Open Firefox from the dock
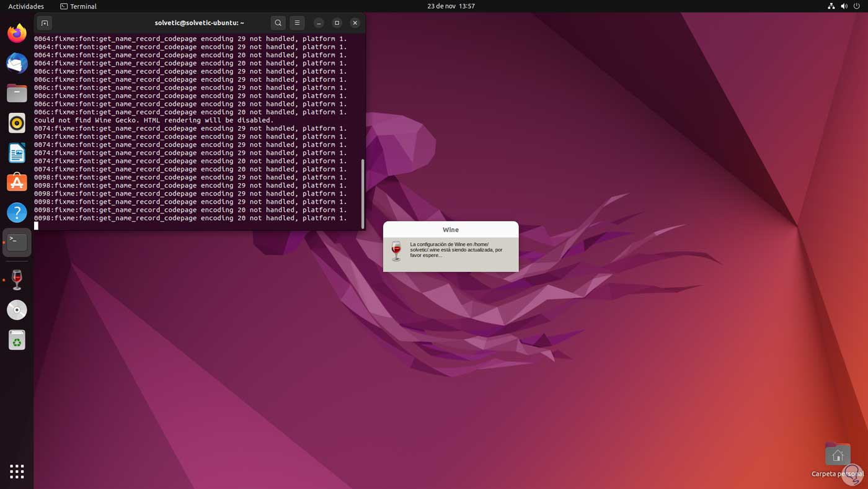This screenshot has width=868, height=489. (17, 33)
